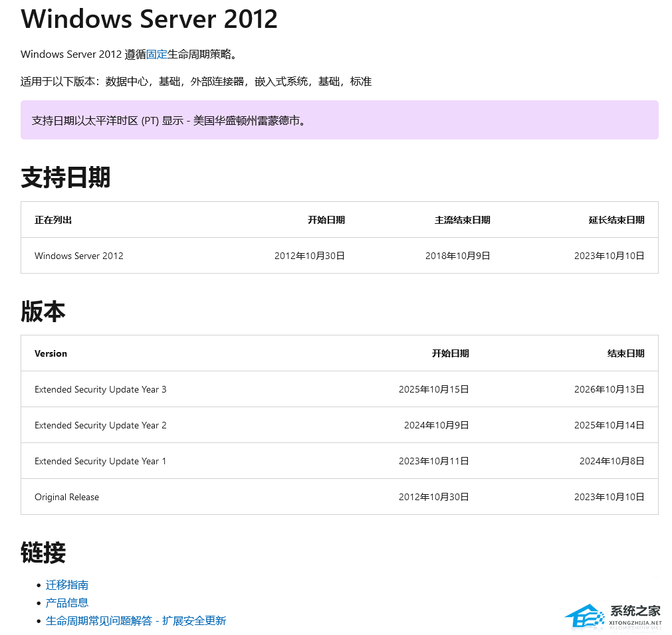Select the Original Release row label

tap(67, 498)
